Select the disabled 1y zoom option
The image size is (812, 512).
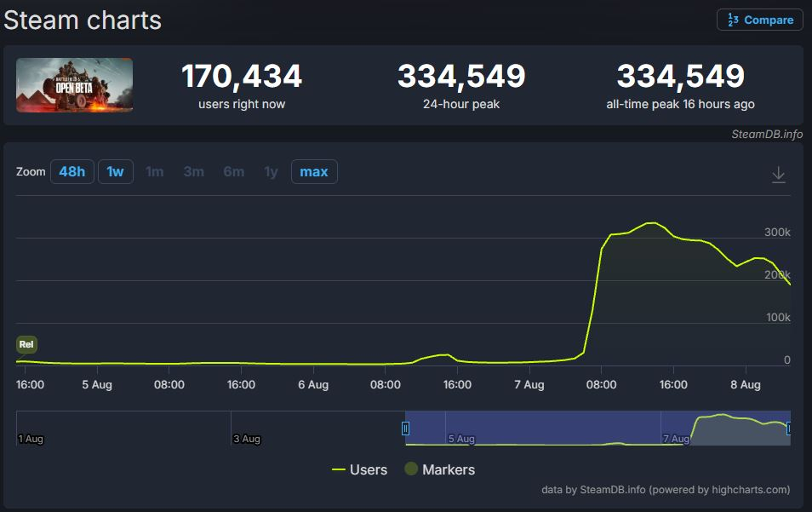click(x=271, y=171)
